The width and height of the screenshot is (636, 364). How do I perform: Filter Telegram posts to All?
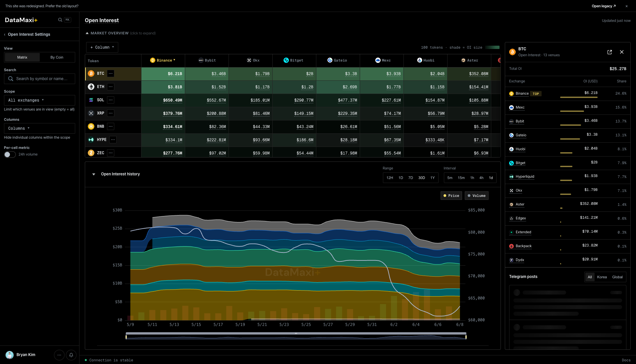[590, 277]
